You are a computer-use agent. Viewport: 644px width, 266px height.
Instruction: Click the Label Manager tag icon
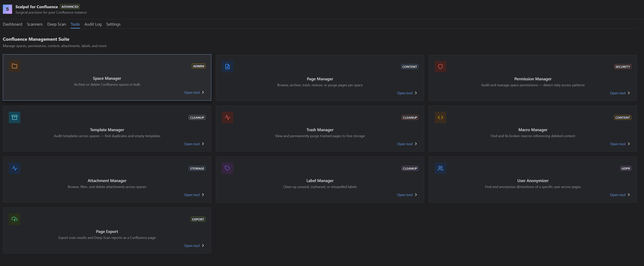coord(227,168)
